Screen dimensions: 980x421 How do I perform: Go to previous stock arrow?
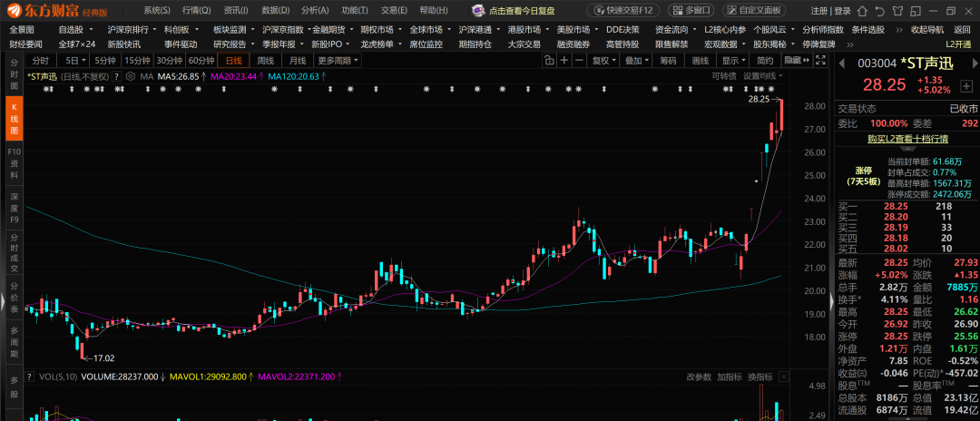841,64
